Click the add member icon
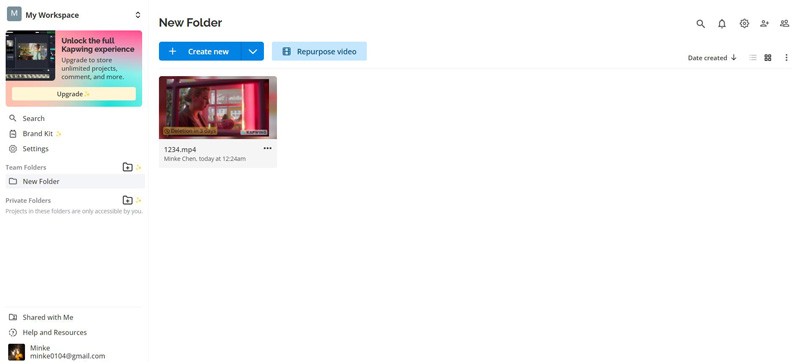 (764, 23)
